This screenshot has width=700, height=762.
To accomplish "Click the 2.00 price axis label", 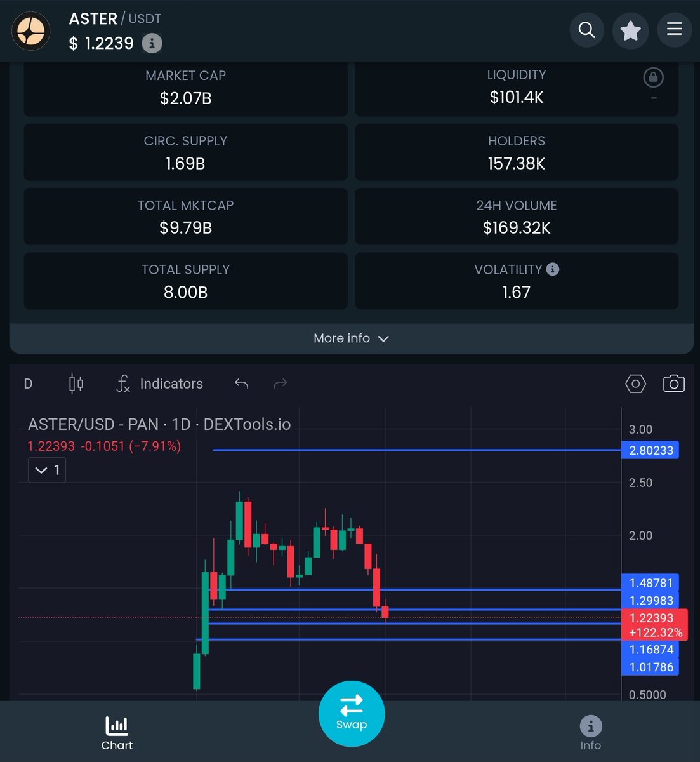I will [640, 536].
